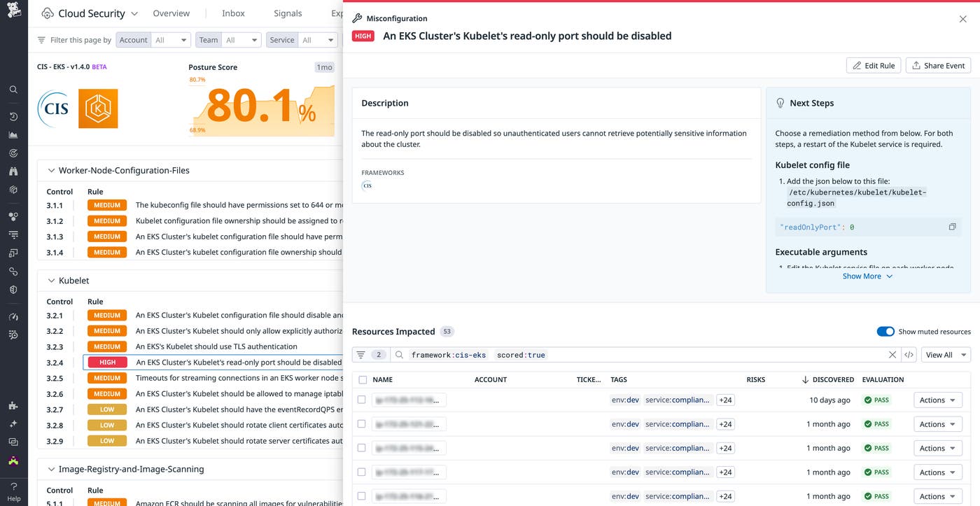The image size is (980, 506).
Task: Disable the Show muted resources toggle
Action: [885, 331]
